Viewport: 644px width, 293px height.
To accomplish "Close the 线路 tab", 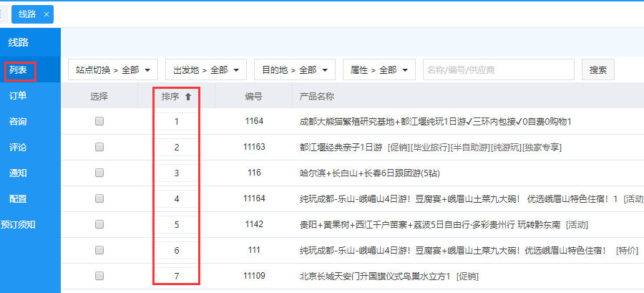I will tap(47, 14).
